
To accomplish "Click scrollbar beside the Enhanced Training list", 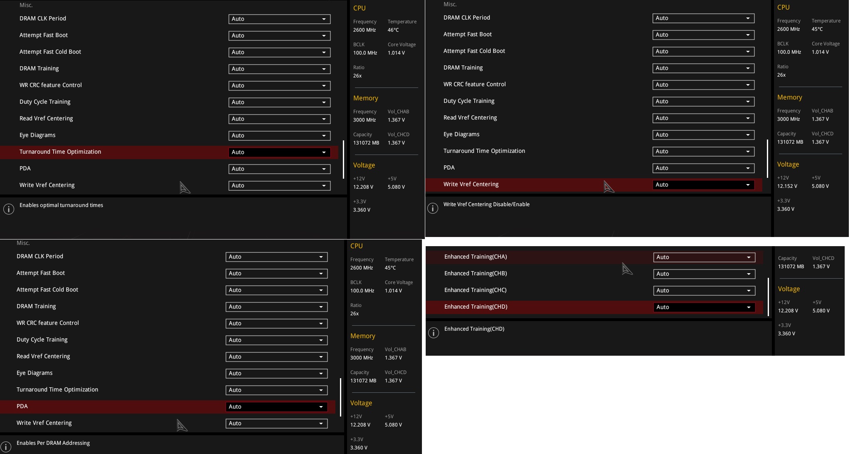I will (x=768, y=297).
